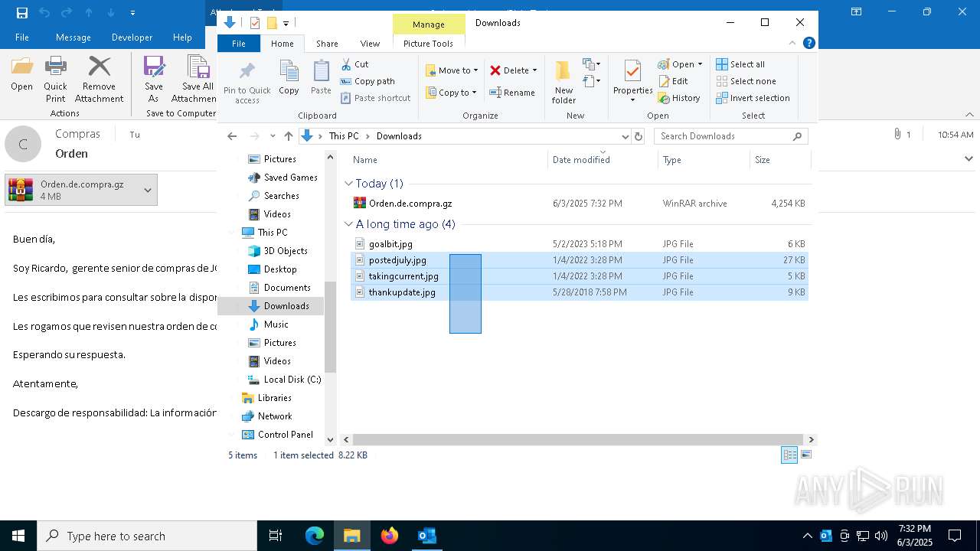Go back in Explorer navigation

tap(232, 136)
